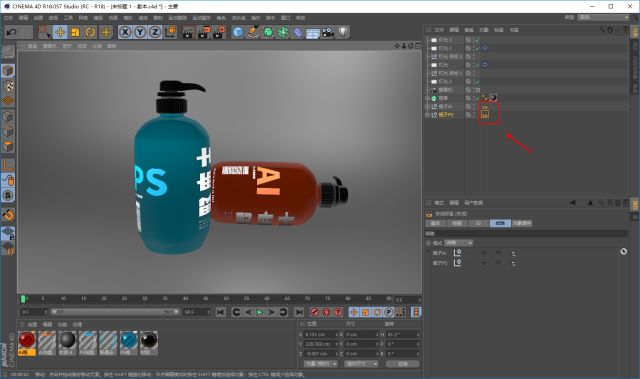
Task: Open the layout dropdown at top right
Action: [x=604, y=18]
